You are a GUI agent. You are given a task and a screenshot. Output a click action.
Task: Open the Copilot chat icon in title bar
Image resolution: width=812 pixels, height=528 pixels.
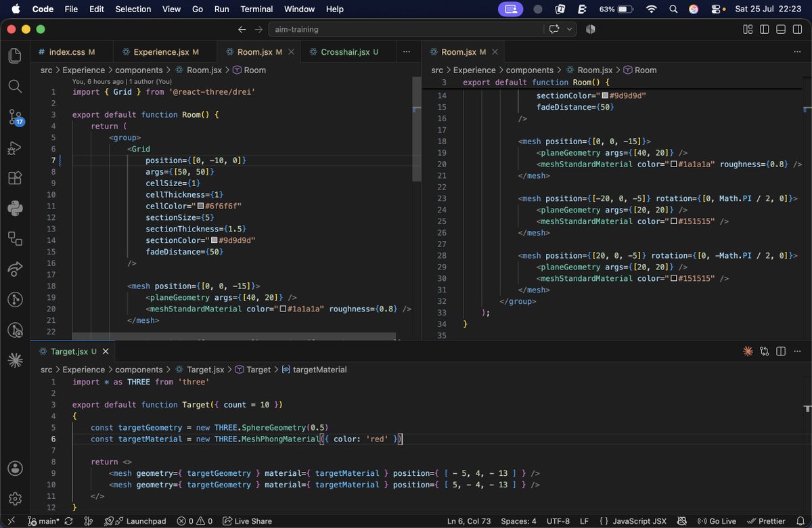[555, 30]
